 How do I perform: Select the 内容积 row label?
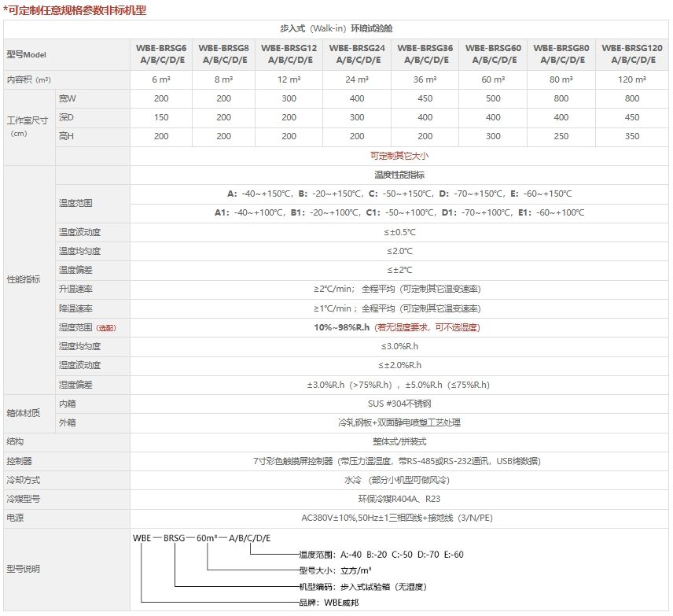point(28,79)
